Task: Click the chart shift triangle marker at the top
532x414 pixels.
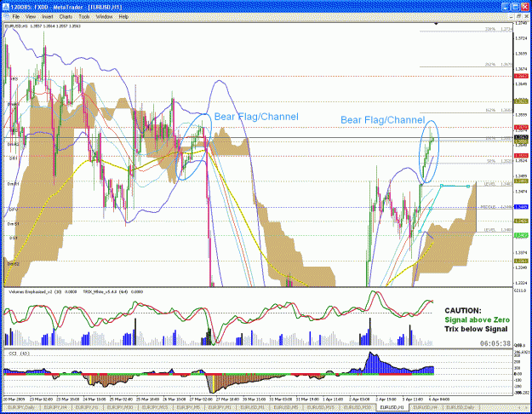Action: click(x=436, y=24)
